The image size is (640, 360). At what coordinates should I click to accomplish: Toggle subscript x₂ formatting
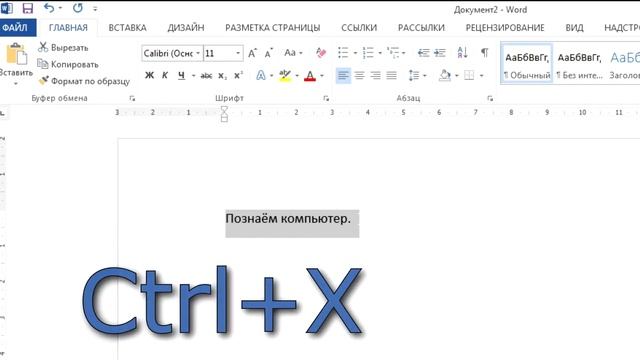(222, 76)
